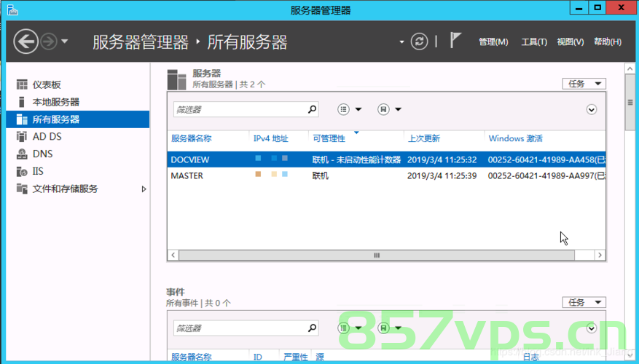The height and width of the screenshot is (364, 639).
Task: Open the 帮助(H) menu
Action: (607, 41)
